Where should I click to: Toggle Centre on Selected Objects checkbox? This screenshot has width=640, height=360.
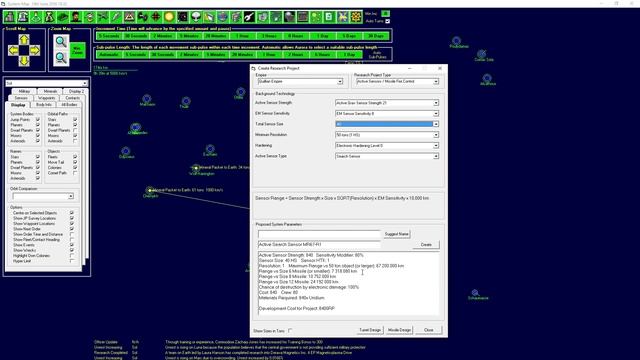72,213
